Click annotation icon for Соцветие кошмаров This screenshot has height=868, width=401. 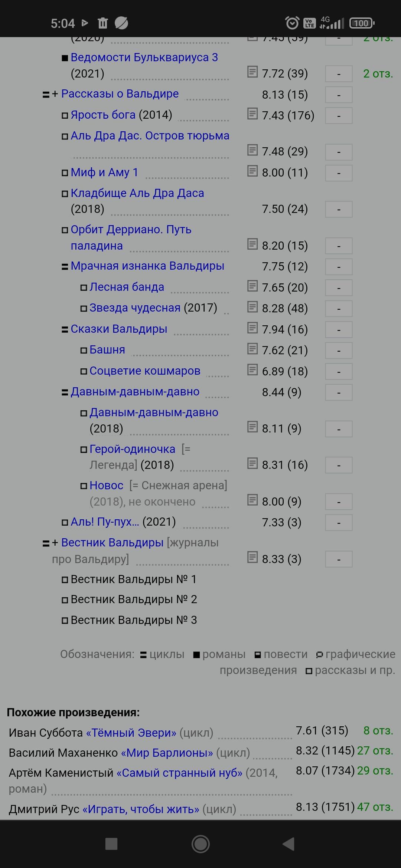[x=252, y=370]
